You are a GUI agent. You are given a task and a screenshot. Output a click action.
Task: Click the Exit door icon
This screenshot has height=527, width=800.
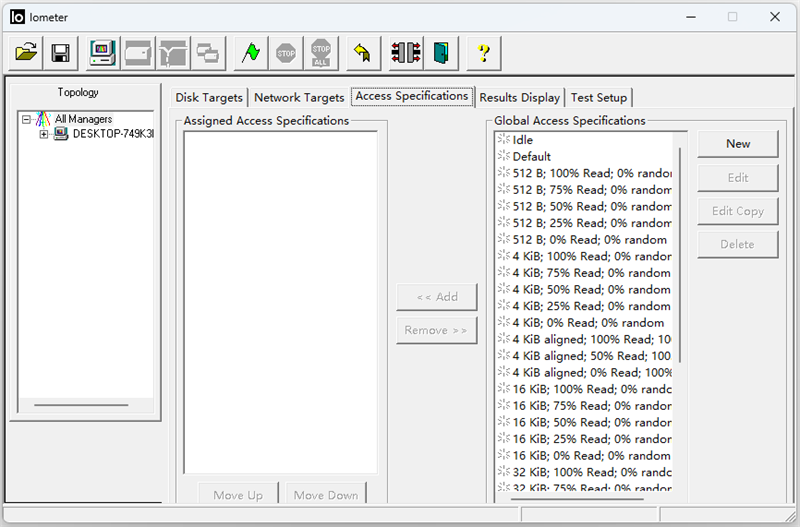(441, 53)
